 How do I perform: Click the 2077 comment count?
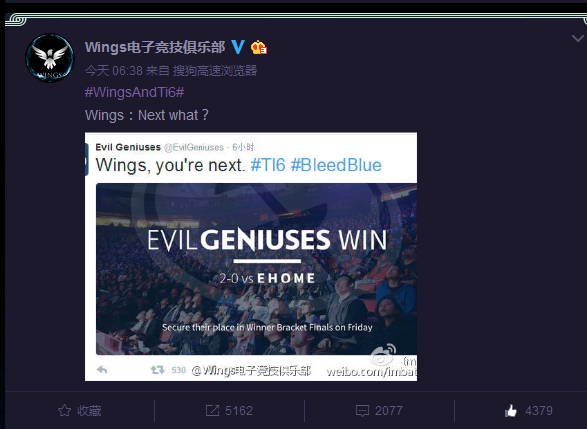click(389, 411)
